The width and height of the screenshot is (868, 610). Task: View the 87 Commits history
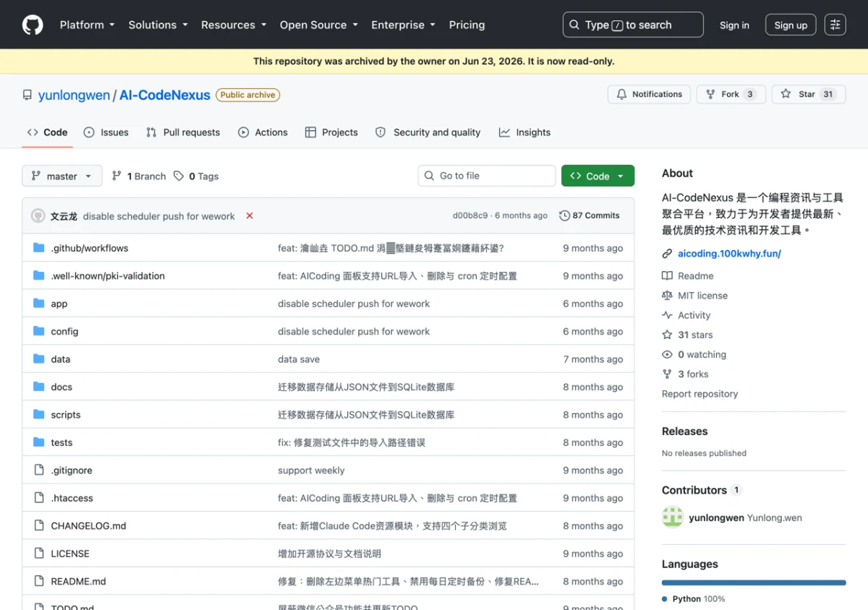590,215
